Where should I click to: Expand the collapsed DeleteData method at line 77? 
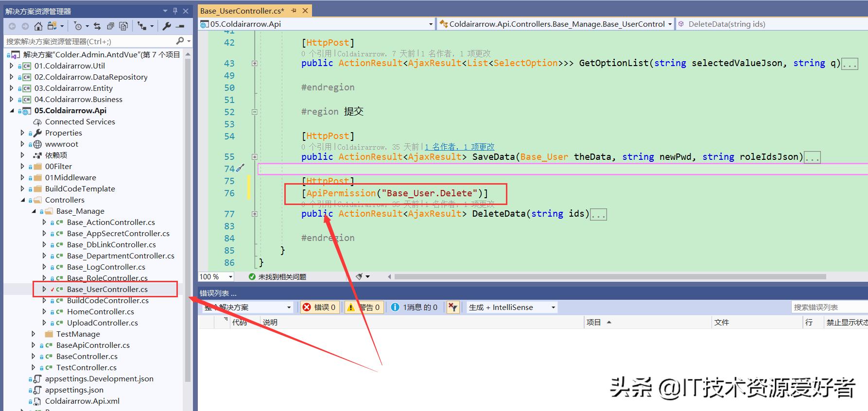coord(254,214)
